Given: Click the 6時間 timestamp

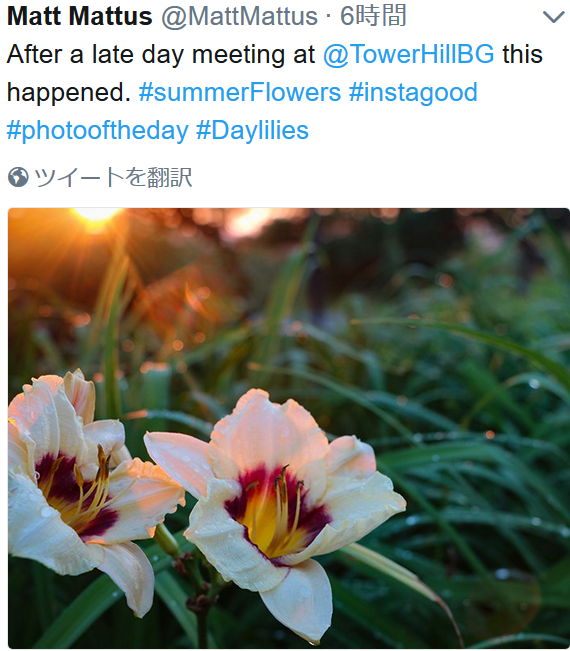Looking at the screenshot, I should 373,16.
